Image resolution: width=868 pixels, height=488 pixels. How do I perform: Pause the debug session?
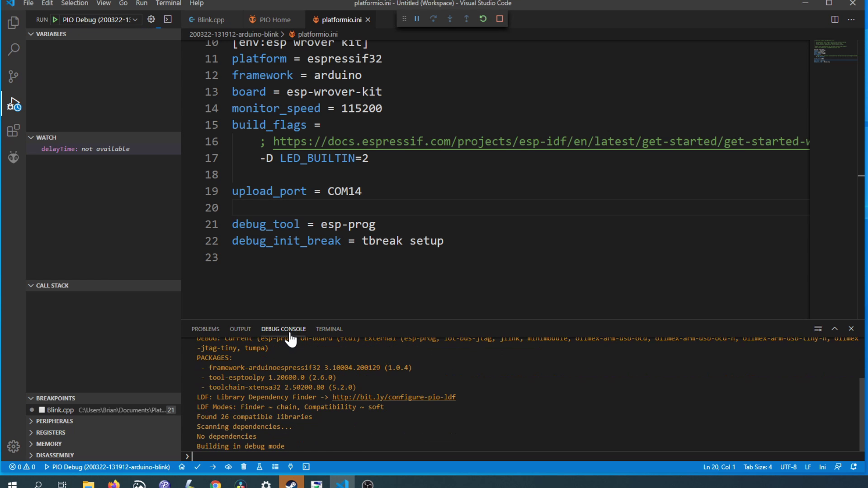pyautogui.click(x=417, y=19)
